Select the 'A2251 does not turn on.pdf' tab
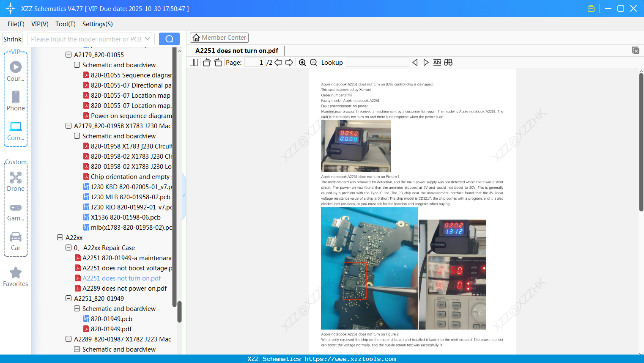 [x=237, y=51]
